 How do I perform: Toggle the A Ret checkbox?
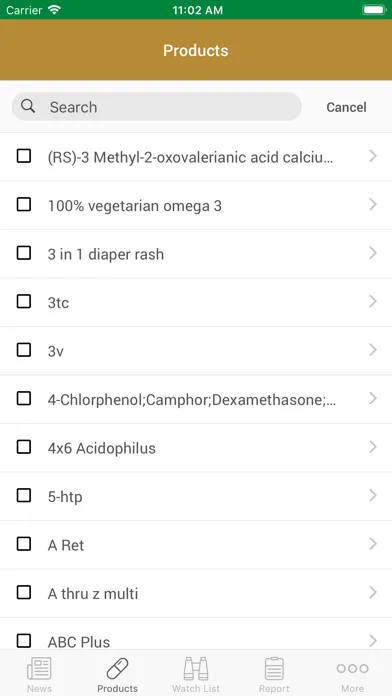[24, 544]
